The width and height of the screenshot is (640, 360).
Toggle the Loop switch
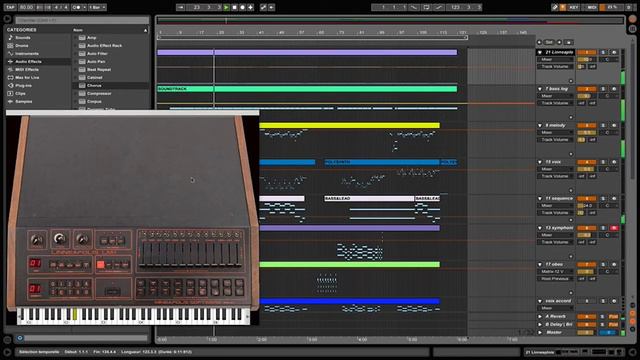coord(426,7)
